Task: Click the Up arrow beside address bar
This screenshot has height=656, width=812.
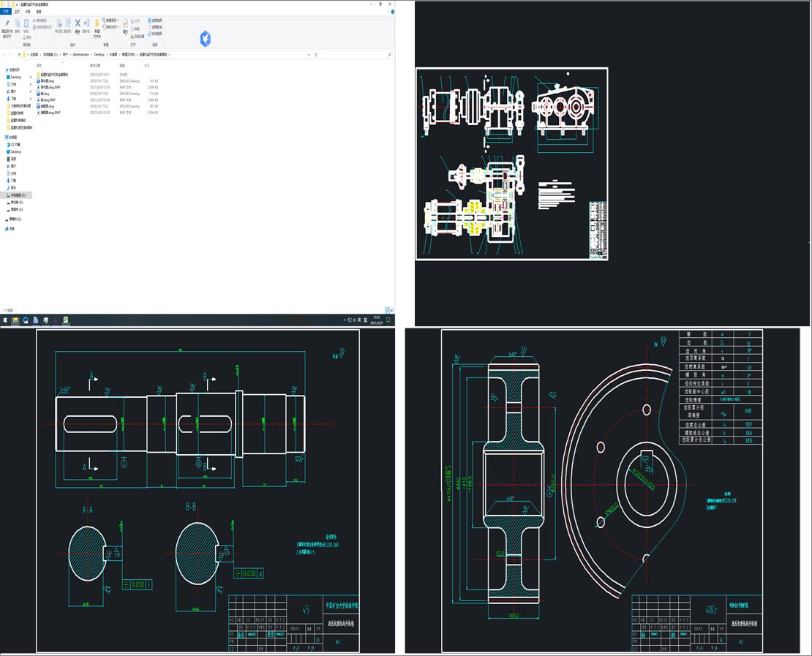Action: click(x=19, y=54)
